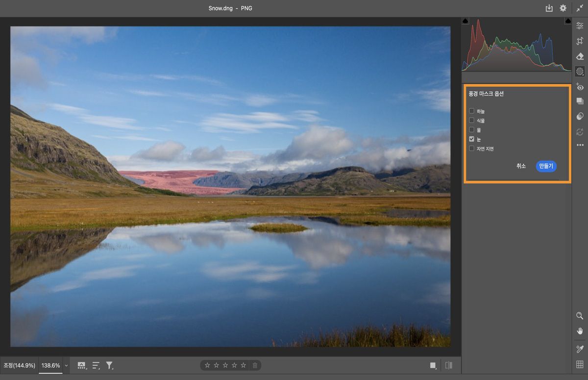Screen dimensions: 588x380
Task: Click the histogram graph
Action: tap(516, 44)
